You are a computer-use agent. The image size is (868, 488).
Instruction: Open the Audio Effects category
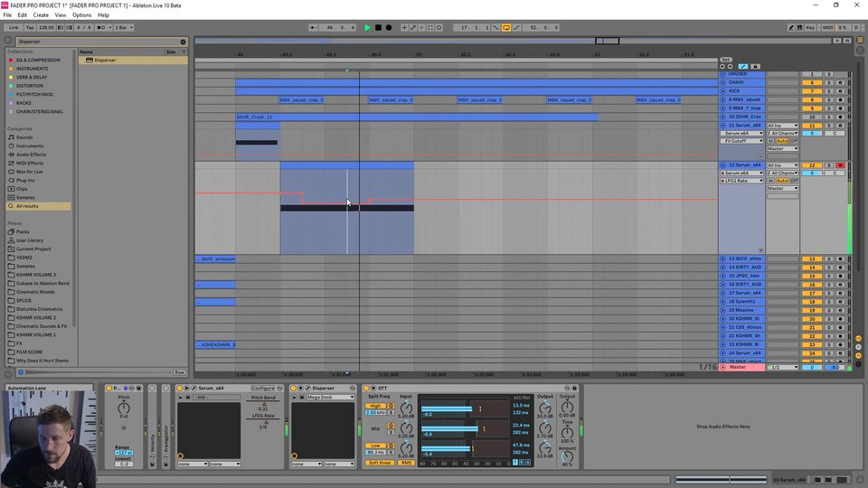pos(31,155)
